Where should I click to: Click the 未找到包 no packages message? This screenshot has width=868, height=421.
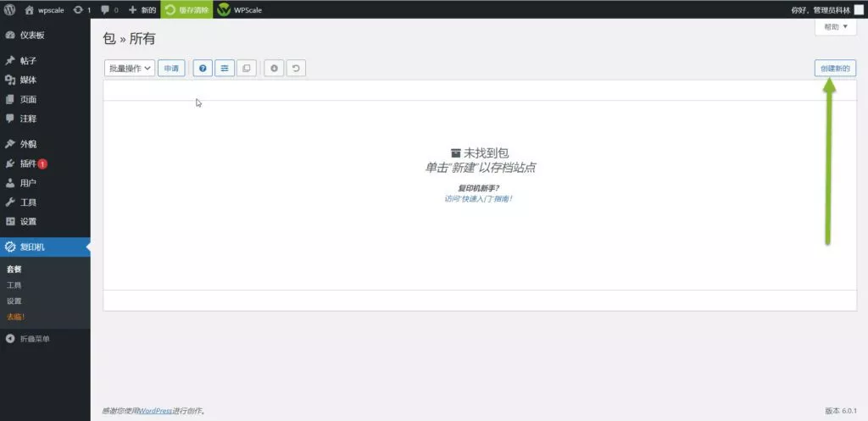pyautogui.click(x=480, y=153)
